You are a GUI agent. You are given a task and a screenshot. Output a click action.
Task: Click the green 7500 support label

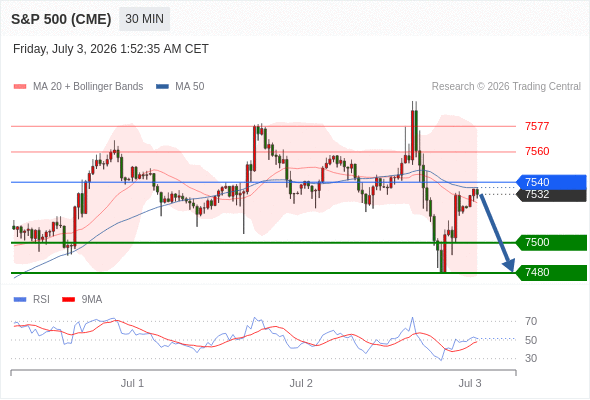pos(551,242)
